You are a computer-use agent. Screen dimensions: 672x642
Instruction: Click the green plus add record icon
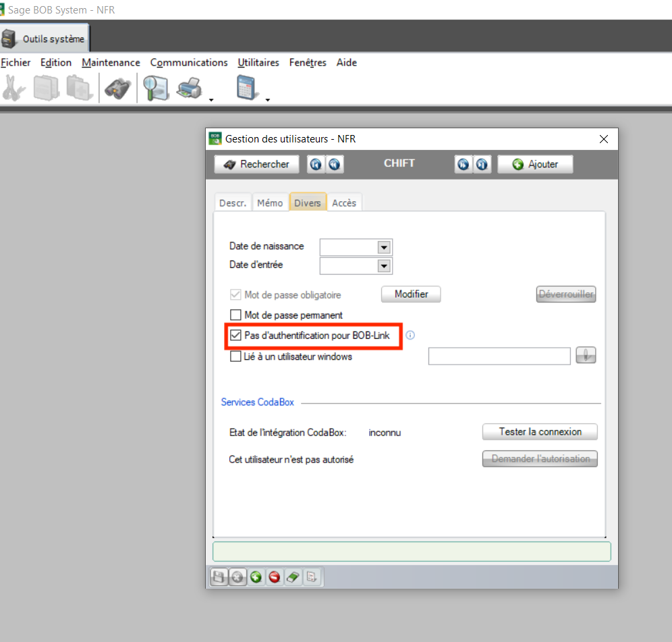pyautogui.click(x=256, y=577)
